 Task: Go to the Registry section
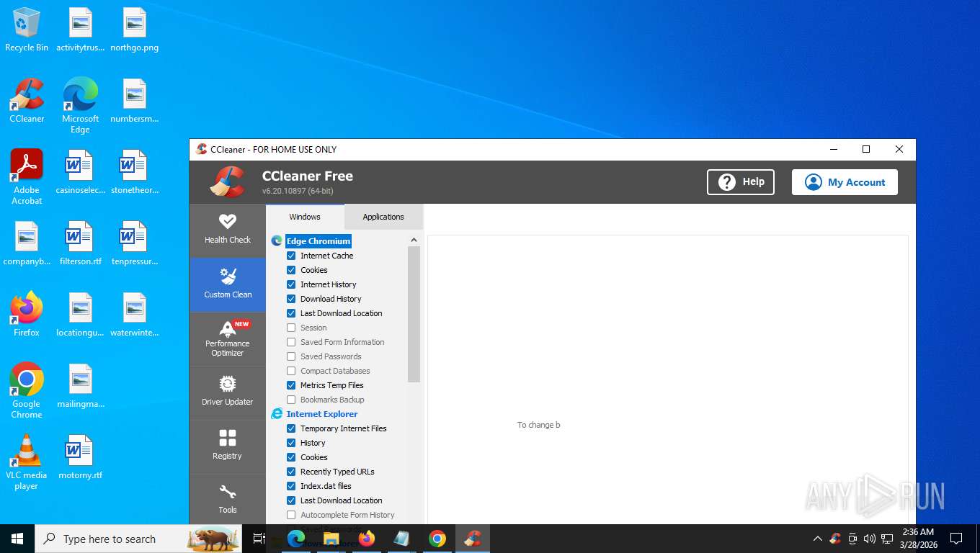[228, 446]
